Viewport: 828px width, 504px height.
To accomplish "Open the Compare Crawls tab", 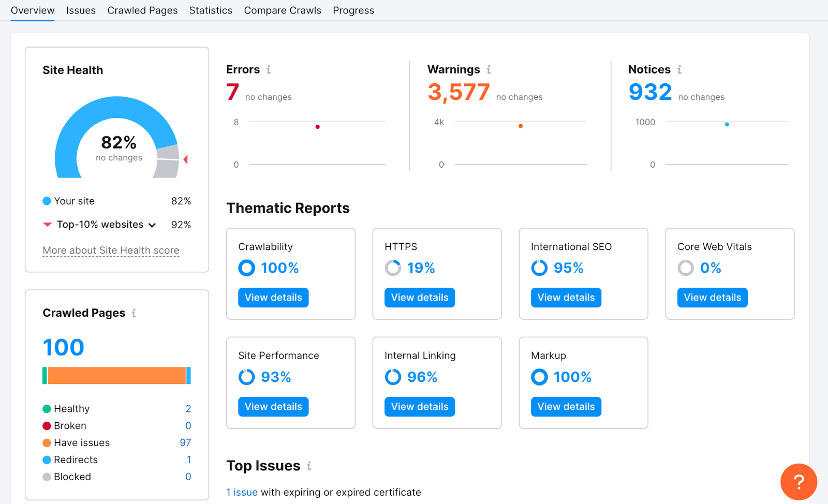I will pyautogui.click(x=283, y=10).
